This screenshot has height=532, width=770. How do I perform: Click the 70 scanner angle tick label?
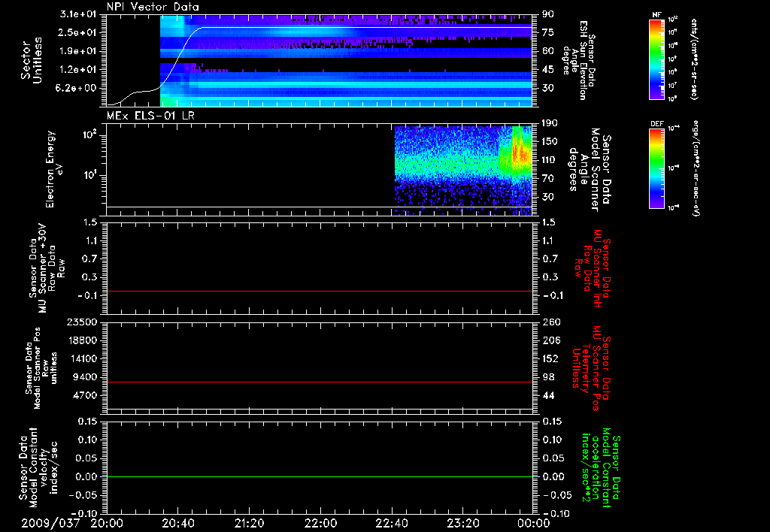point(548,179)
